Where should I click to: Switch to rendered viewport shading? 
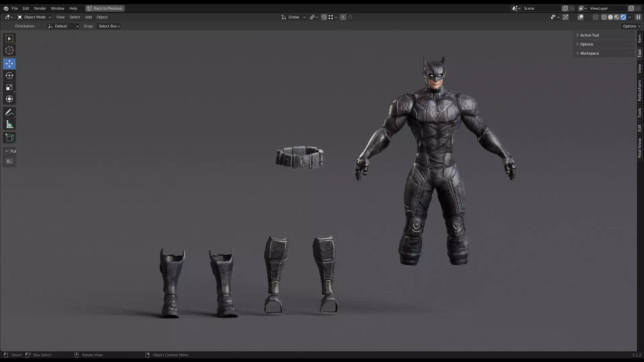pyautogui.click(x=623, y=17)
